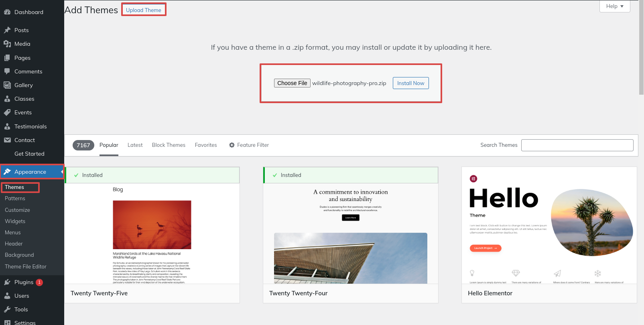Click the Users icon in sidebar

7,296
